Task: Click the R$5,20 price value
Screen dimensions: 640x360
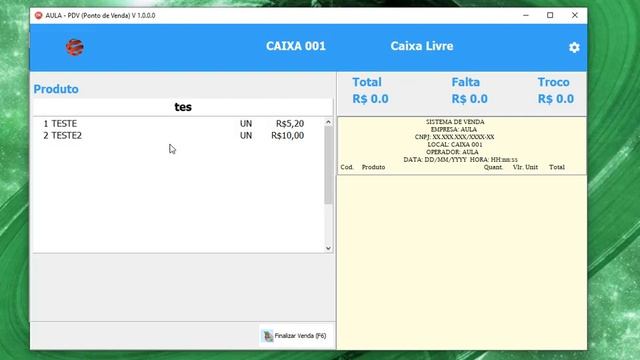Action: coord(290,123)
